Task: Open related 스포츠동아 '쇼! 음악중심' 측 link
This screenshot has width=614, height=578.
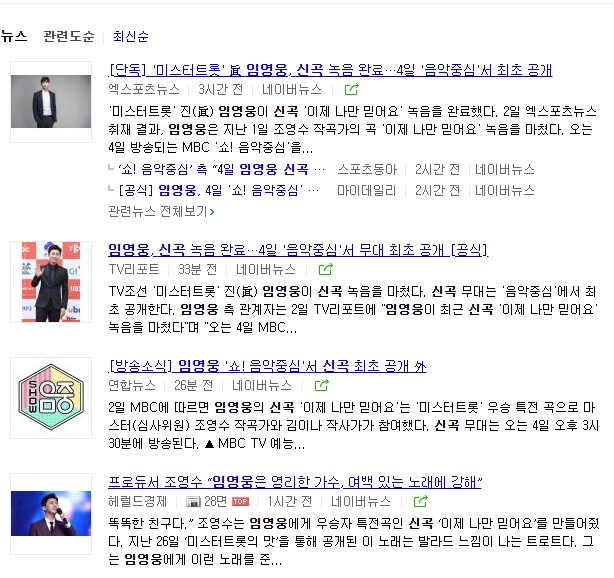Action: (222, 170)
